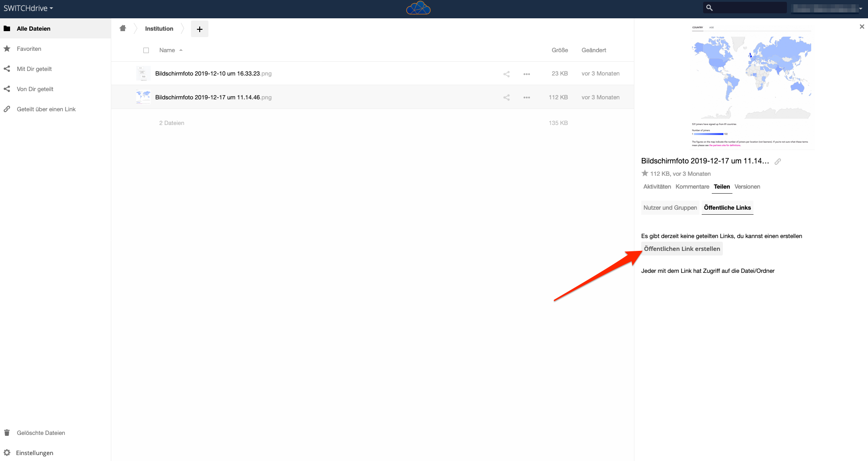Open more actions for Bildschirmfoto 2019-12-10
This screenshot has width=868, height=461.
click(527, 74)
